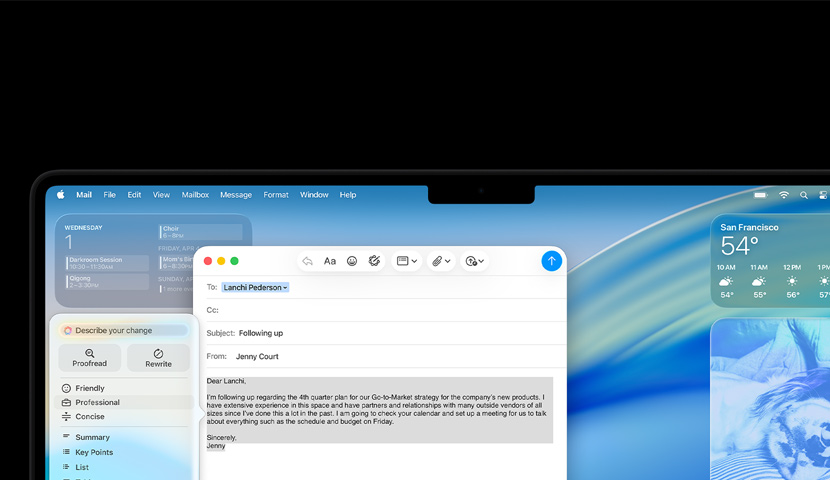
Task: Open the header fields dropdown
Action: [x=407, y=261]
